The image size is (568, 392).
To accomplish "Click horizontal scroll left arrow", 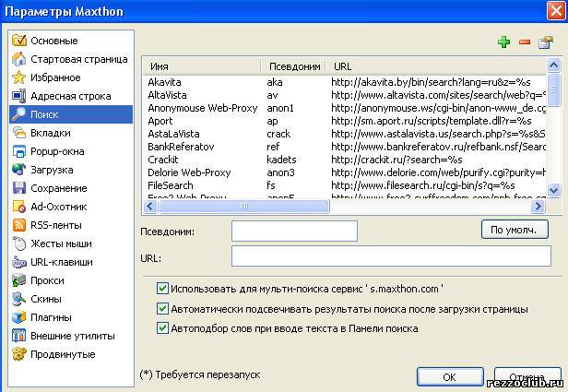I will 150,207.
